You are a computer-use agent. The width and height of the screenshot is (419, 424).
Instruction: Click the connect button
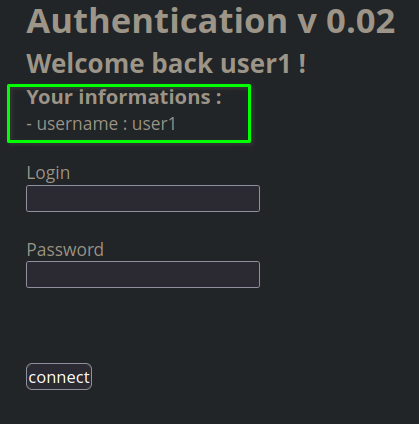(59, 376)
